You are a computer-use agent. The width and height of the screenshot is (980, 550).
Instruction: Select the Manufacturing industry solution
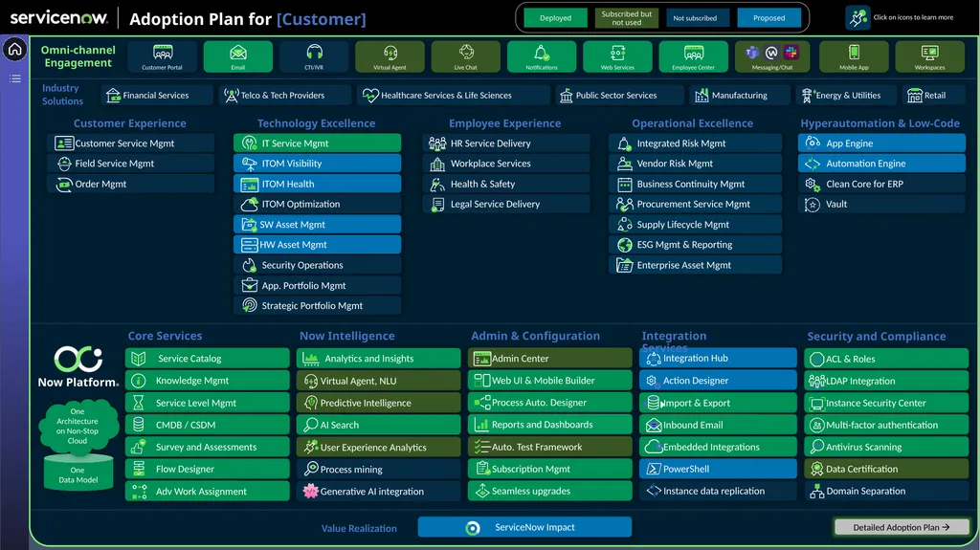(x=740, y=95)
